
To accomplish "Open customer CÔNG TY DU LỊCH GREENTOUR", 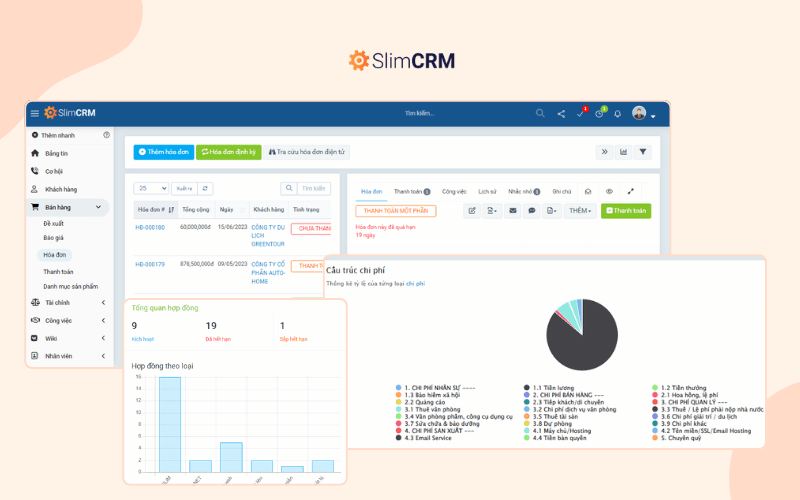I will click(268, 236).
